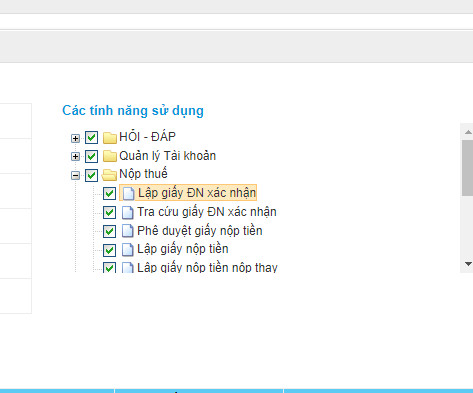Image resolution: width=473 pixels, height=393 pixels.
Task: Select the Lập giấy nộp tiền item
Action: 183,249
